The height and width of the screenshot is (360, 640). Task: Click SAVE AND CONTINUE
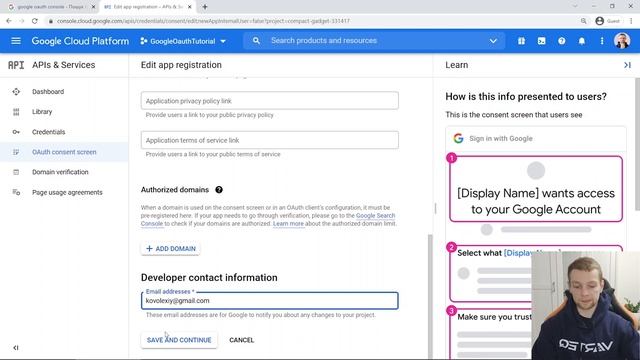pos(179,340)
